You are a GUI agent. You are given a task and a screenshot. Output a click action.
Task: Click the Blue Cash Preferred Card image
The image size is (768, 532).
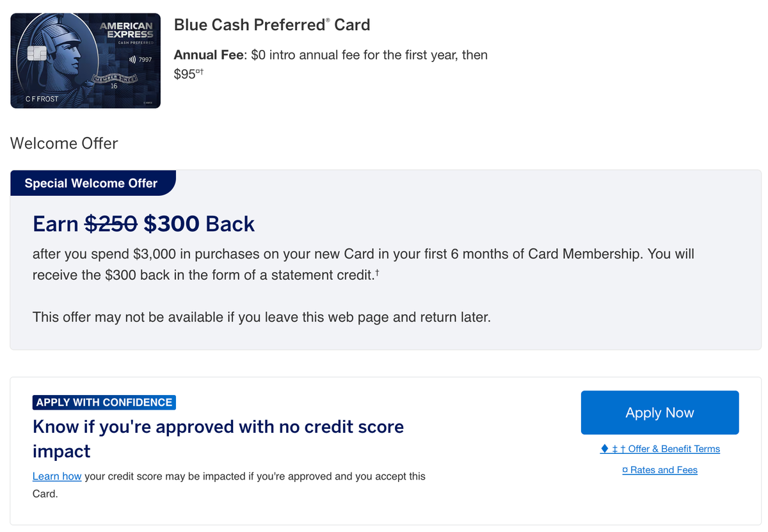[85, 60]
